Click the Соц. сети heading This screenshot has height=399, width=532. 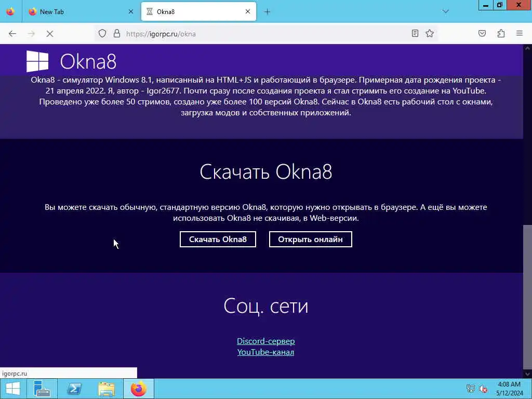[265, 305]
